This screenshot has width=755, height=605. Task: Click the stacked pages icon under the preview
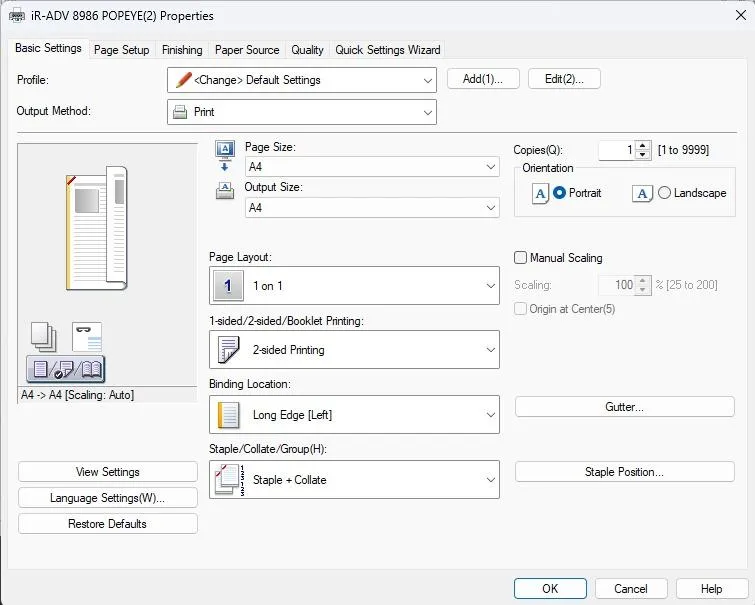(x=43, y=337)
